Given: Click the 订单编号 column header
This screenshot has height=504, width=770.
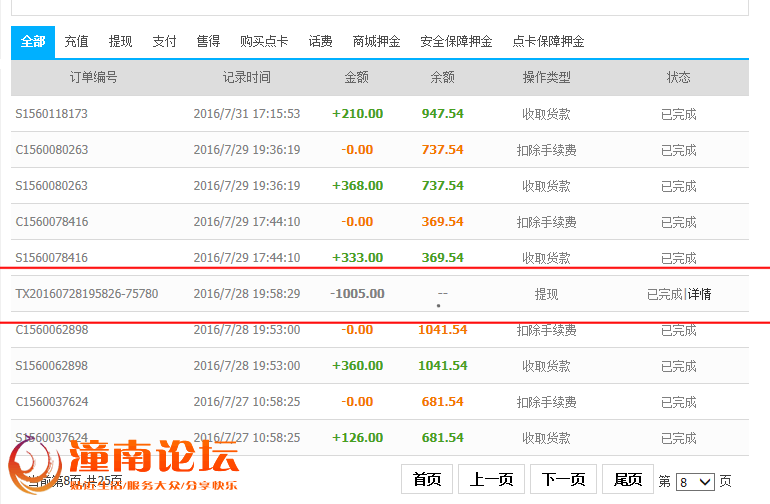Looking at the screenshot, I should 93,77.
